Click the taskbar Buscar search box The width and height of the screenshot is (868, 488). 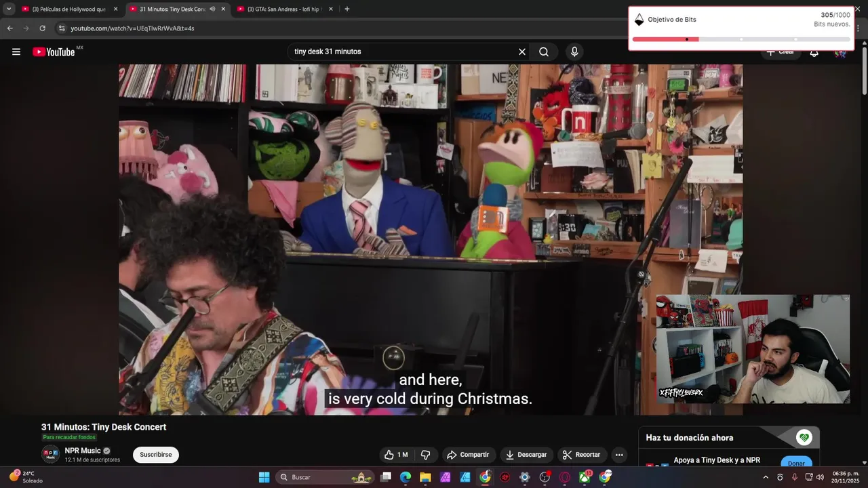click(x=325, y=477)
